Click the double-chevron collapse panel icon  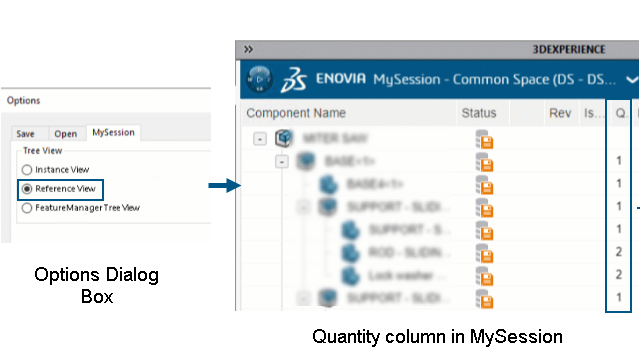click(x=248, y=49)
